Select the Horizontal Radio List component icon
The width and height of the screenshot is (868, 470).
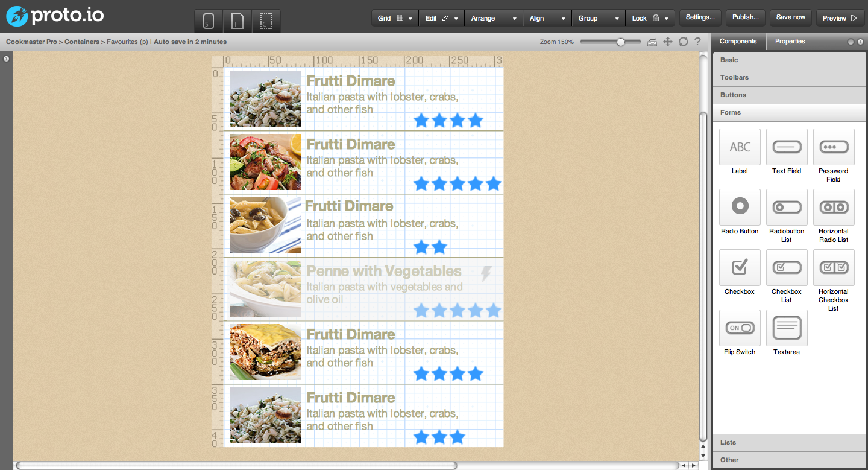pos(834,207)
